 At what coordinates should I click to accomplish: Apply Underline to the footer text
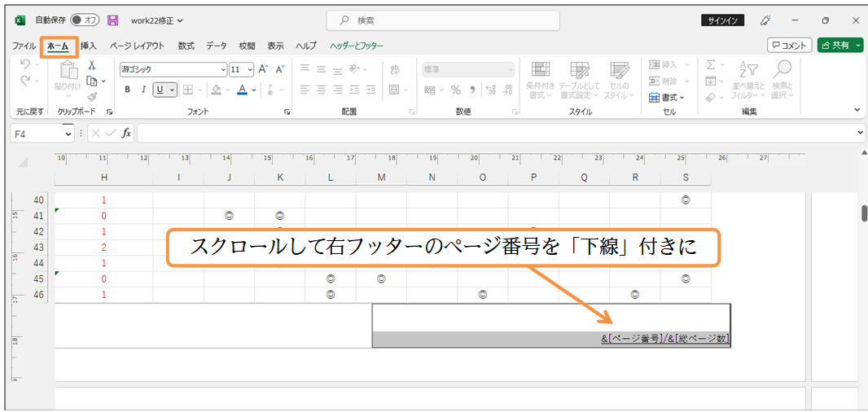pos(160,89)
